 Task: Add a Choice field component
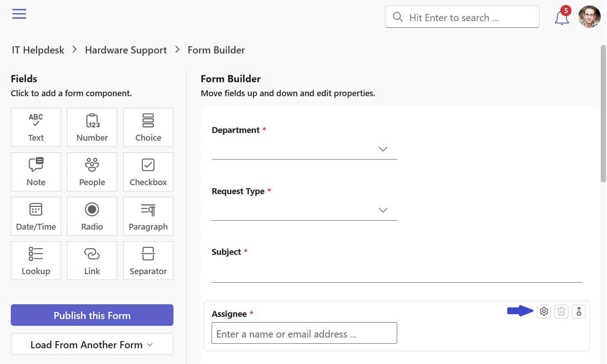click(x=148, y=127)
